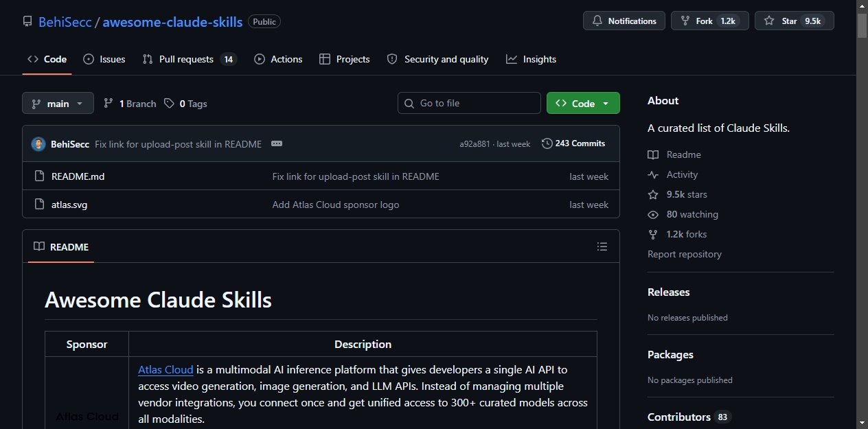This screenshot has width=868, height=429.
Task: Open the Packages heading link
Action: pyautogui.click(x=670, y=354)
